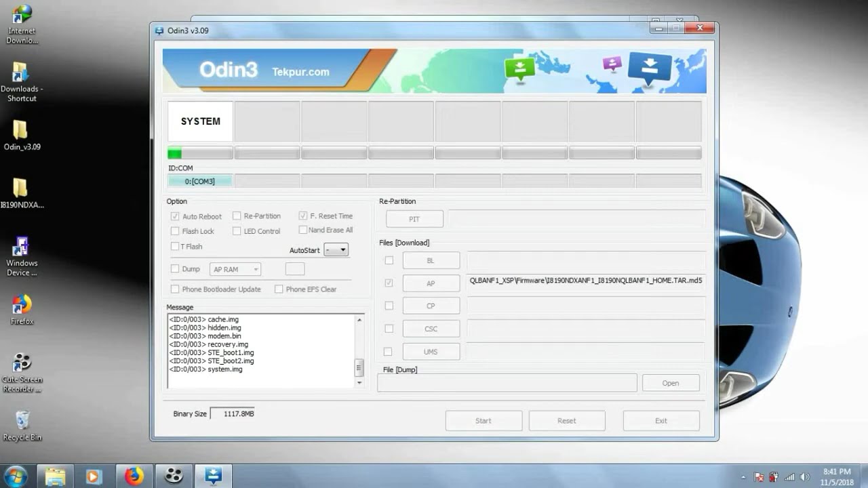Open the Cute Screen Recorder desktop icon
This screenshot has height=488, width=868.
pyautogui.click(x=22, y=372)
